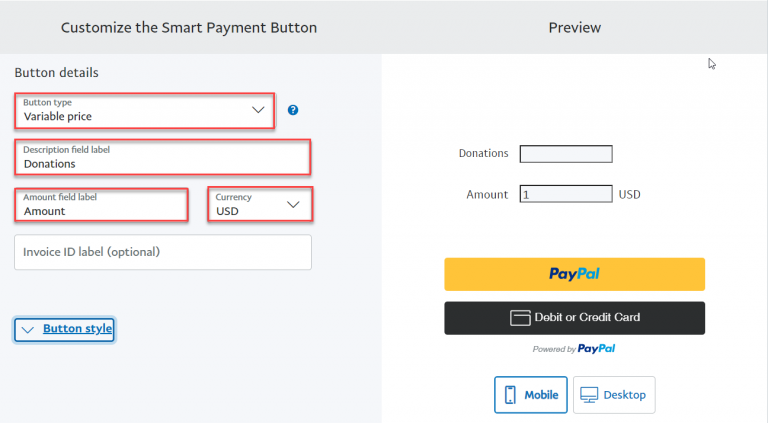Switch preview to Mobile

(530, 395)
